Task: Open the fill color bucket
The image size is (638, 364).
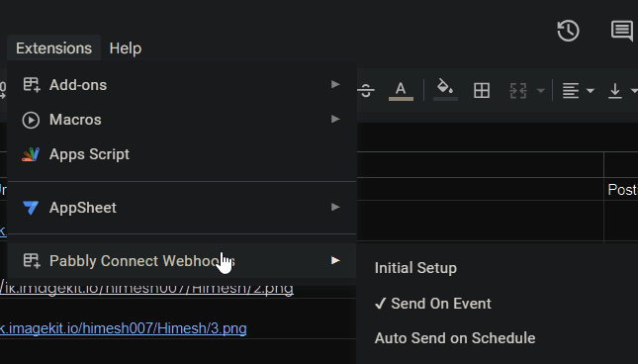Action: coord(445,90)
